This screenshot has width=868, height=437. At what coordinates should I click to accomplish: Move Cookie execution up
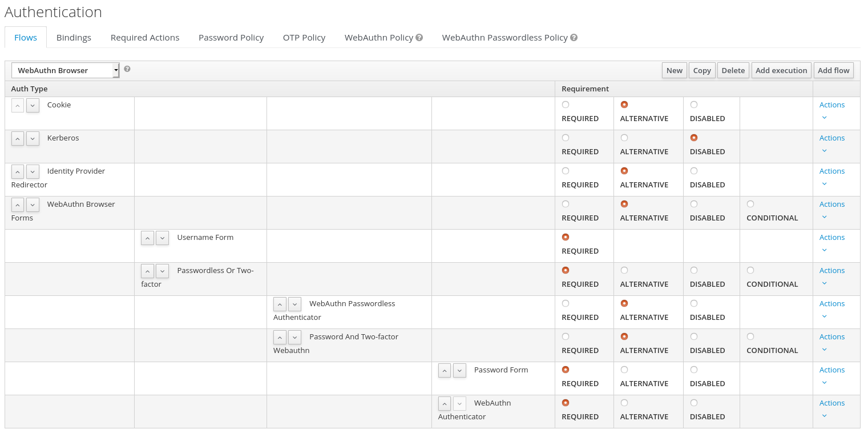(18, 105)
